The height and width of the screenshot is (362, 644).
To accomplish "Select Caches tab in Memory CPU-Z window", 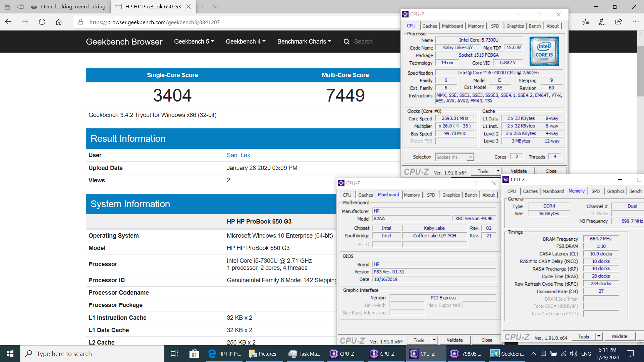I will [530, 191].
